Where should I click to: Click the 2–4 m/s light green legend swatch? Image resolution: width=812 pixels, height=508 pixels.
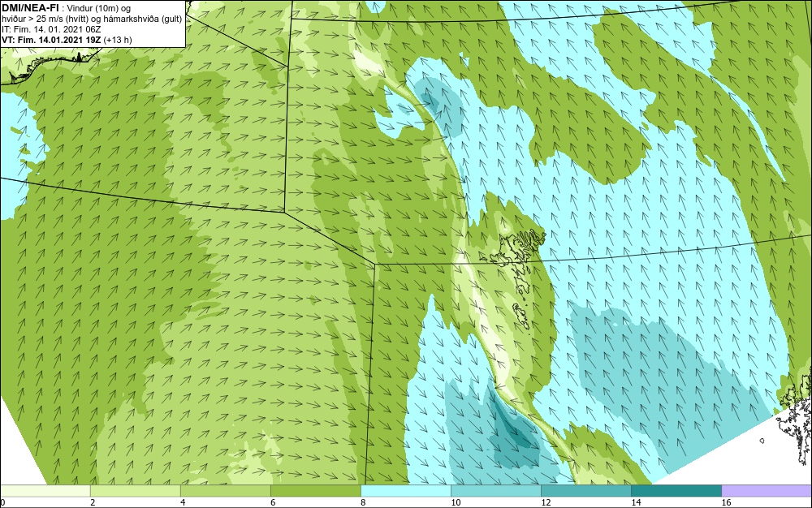pyautogui.click(x=135, y=491)
